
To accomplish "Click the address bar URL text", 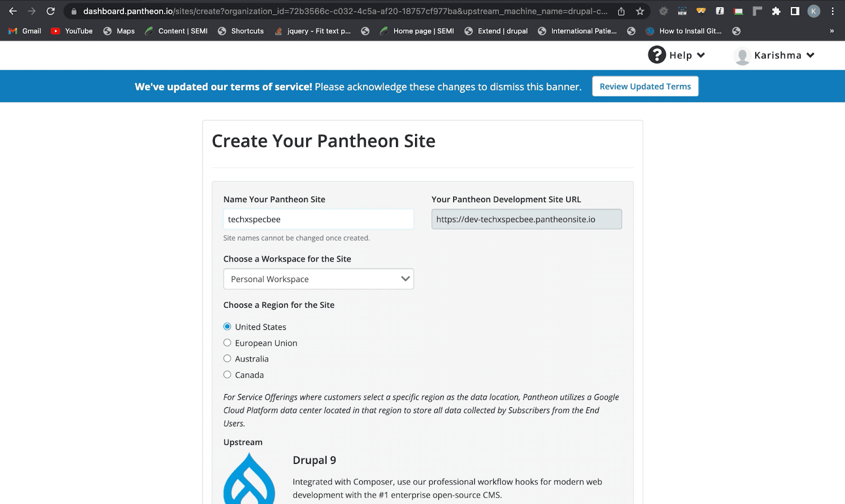I will click(345, 11).
